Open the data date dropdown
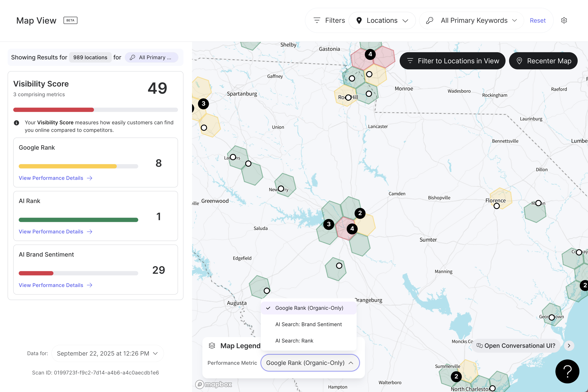Viewport: 588px width, 392px height. 108,353
